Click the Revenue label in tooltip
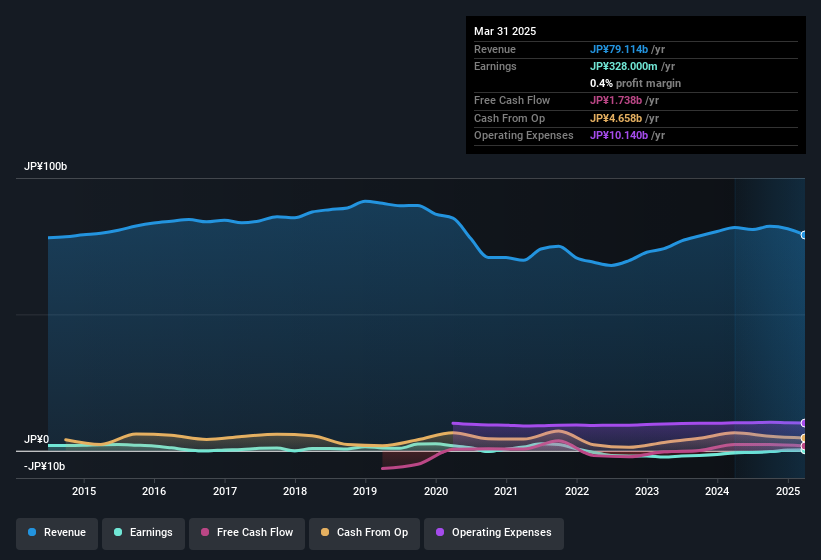The width and height of the screenshot is (821, 560). point(495,49)
